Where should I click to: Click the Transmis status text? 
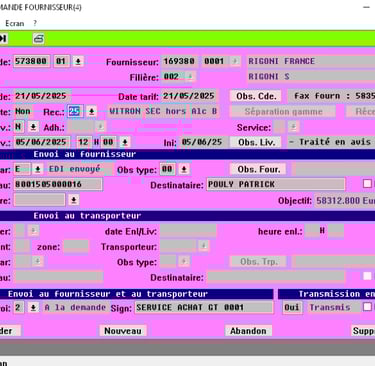330,307
